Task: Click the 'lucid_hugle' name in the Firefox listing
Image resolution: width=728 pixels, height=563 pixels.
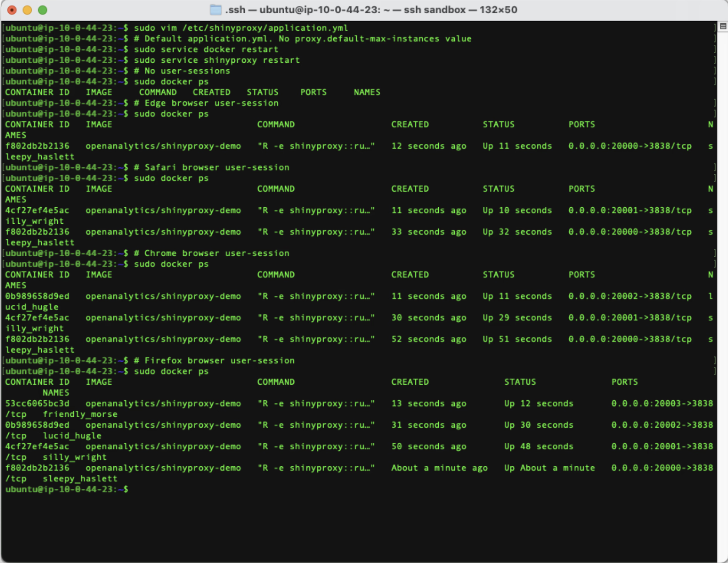Action: point(72,436)
